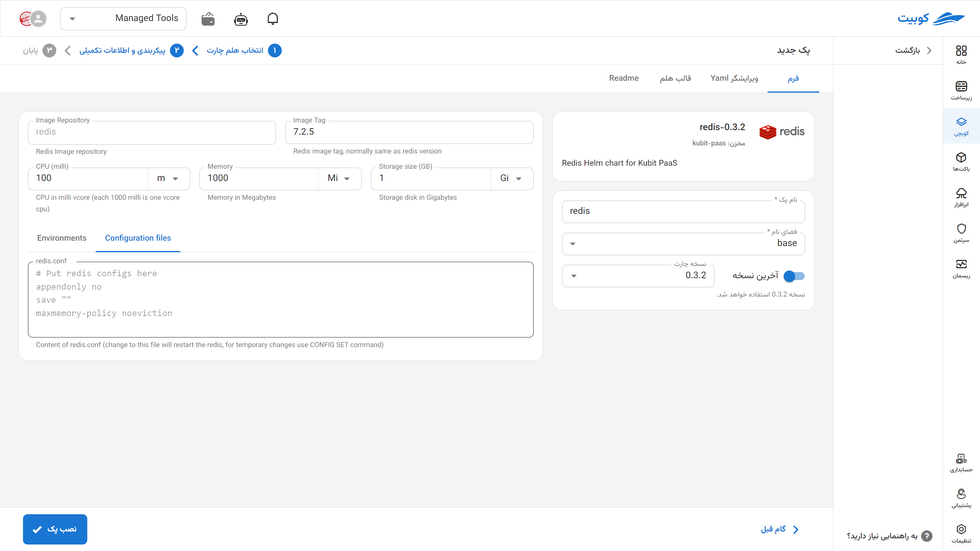Click the notification bell icon
980x551 pixels.
(273, 18)
